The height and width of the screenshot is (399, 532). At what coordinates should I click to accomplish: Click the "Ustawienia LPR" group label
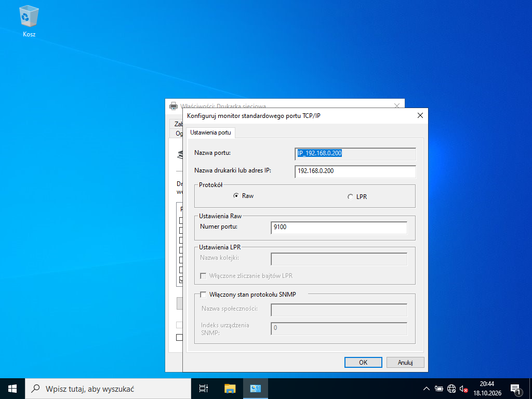220,247
